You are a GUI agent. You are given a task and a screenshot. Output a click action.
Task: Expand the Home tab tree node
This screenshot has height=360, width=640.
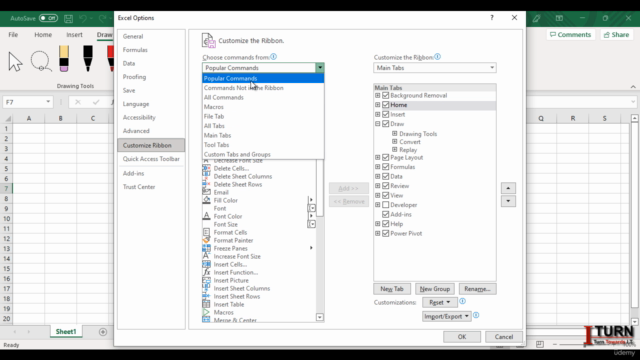point(378,105)
